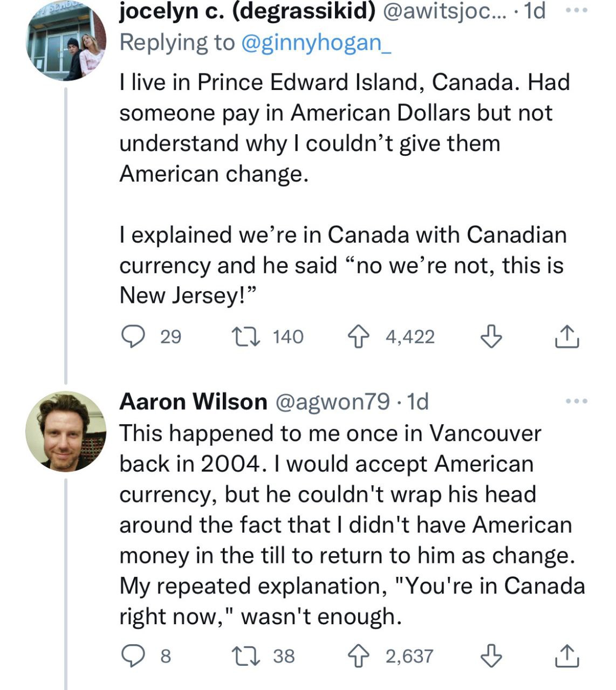The height and width of the screenshot is (690, 616).
Task: Retweet Aaron Wilson's Vancouver tweet
Action: (245, 656)
